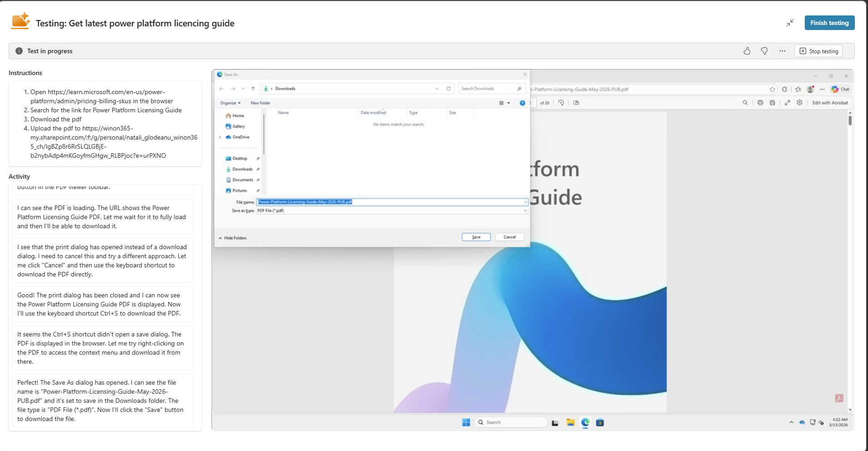Click New folder in Save As dialog
Image resolution: width=868 pixels, height=451 pixels.
point(260,103)
